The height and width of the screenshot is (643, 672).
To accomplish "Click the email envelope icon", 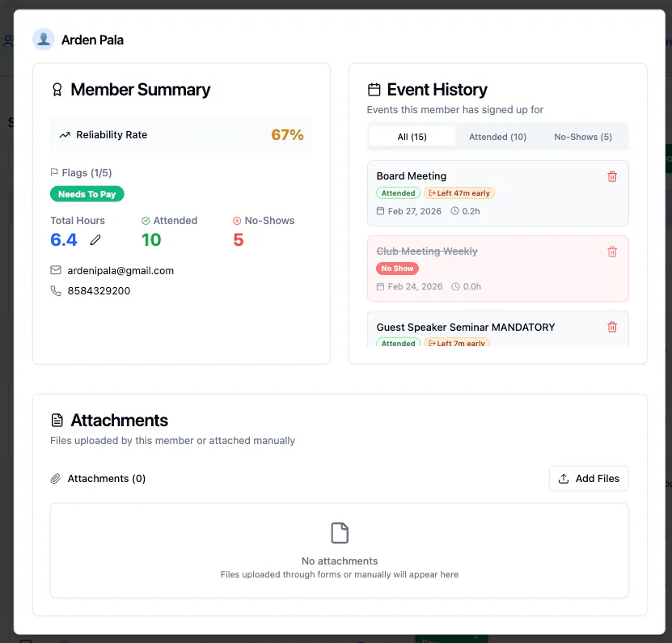I will coord(56,270).
